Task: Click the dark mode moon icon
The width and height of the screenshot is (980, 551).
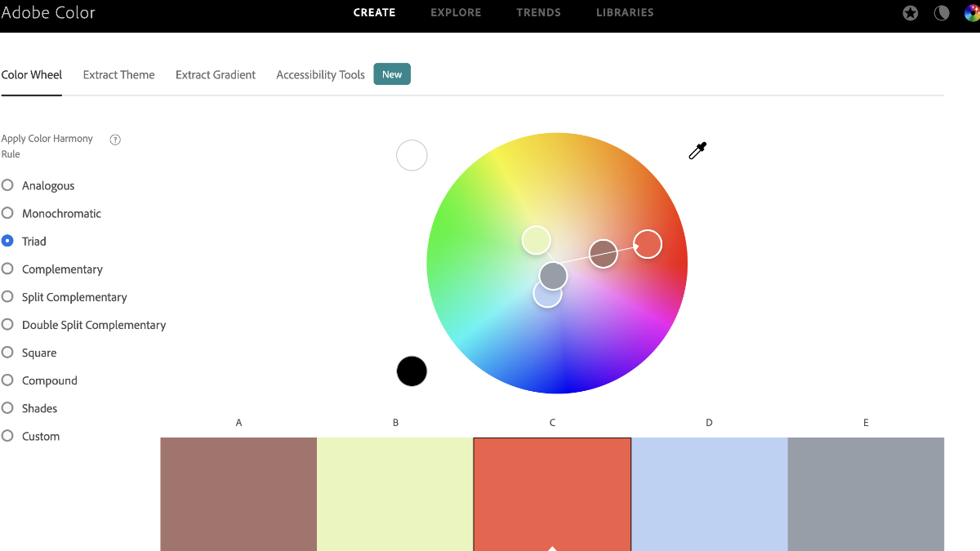Action: (941, 13)
